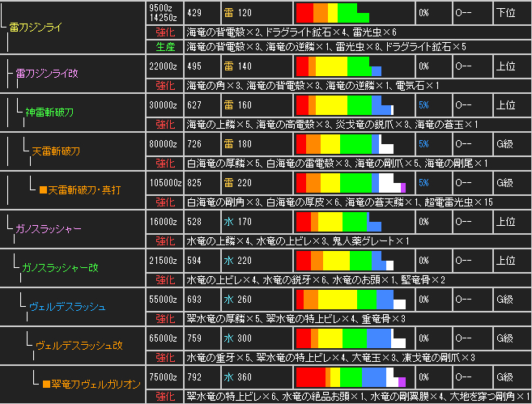Viewport: 532px width, 404px height.
Task: Click price cell 22000z
Action: 165,66
